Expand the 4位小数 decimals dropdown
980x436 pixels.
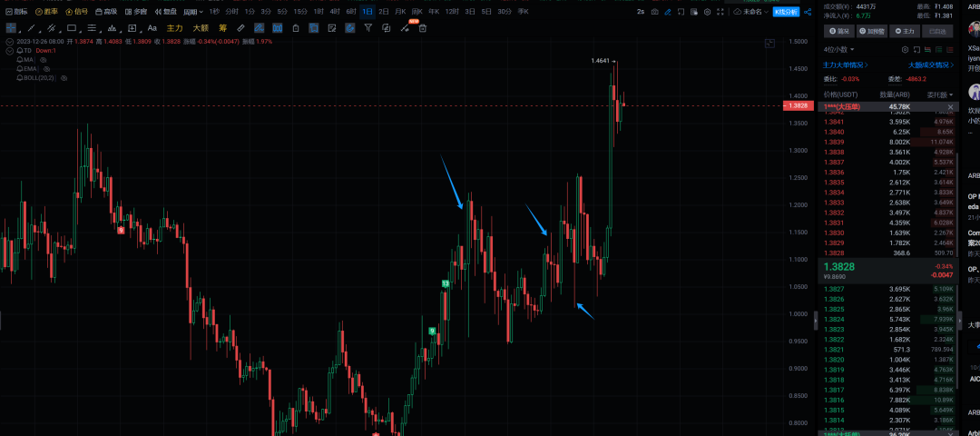click(x=838, y=49)
